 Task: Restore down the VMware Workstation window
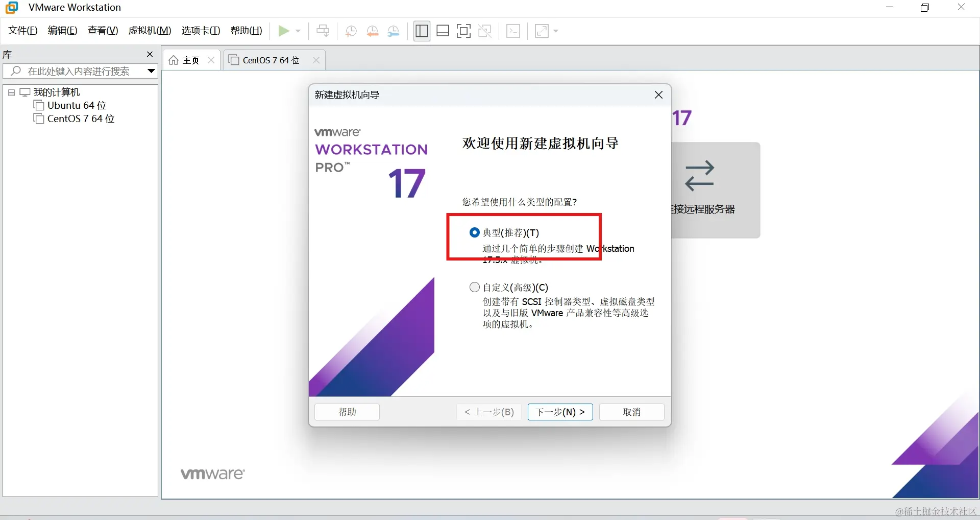[x=925, y=7]
